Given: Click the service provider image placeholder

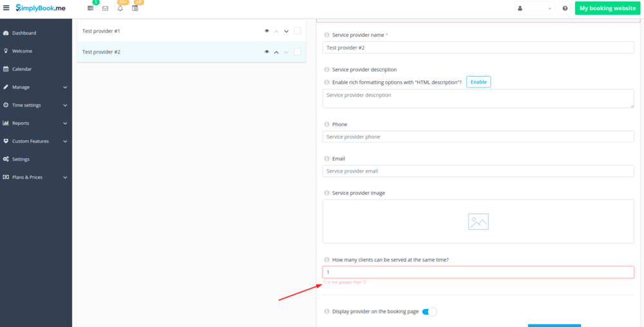Looking at the screenshot, I should tap(478, 221).
